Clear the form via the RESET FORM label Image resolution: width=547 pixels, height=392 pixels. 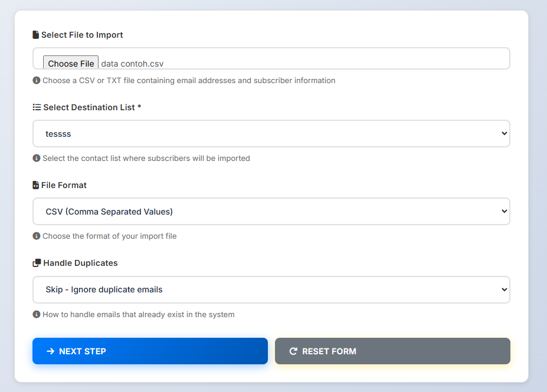click(x=329, y=351)
